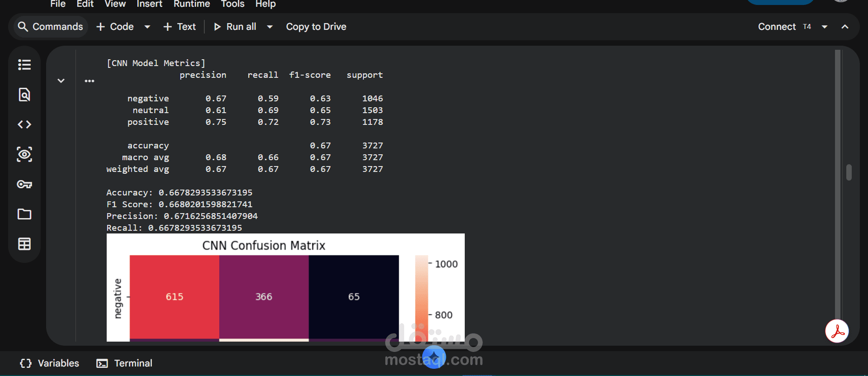Open the Secrets key icon panel
This screenshot has height=376, width=868.
coord(24,184)
